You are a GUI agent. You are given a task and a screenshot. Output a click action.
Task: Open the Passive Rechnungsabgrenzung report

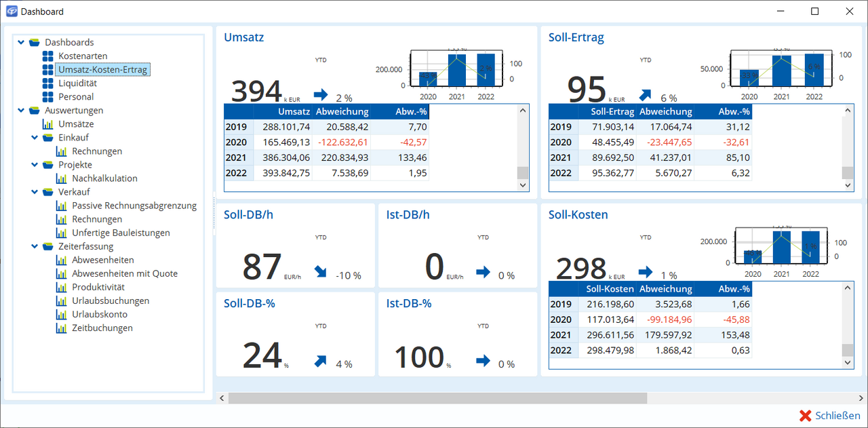[x=134, y=206]
